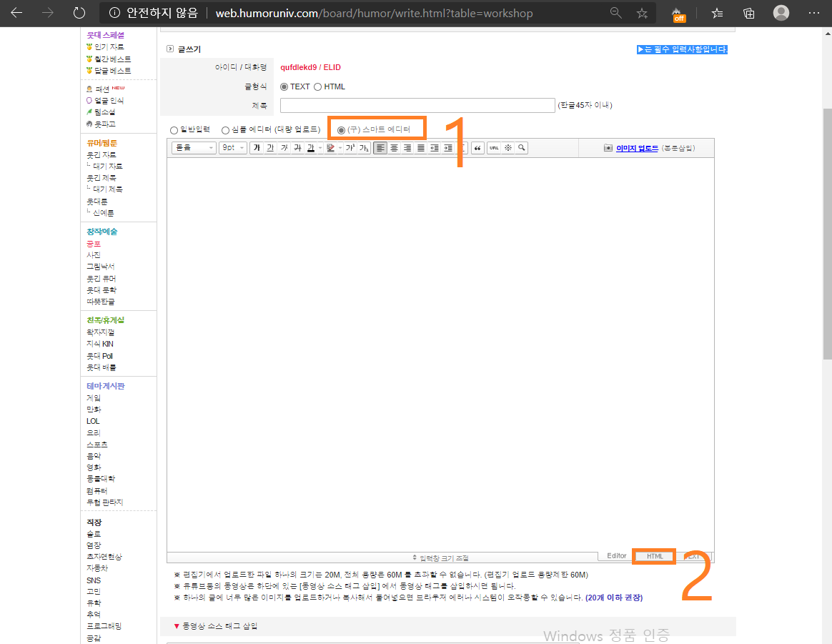The height and width of the screenshot is (644, 832).
Task: Align text left in the editor
Action: 380,148
